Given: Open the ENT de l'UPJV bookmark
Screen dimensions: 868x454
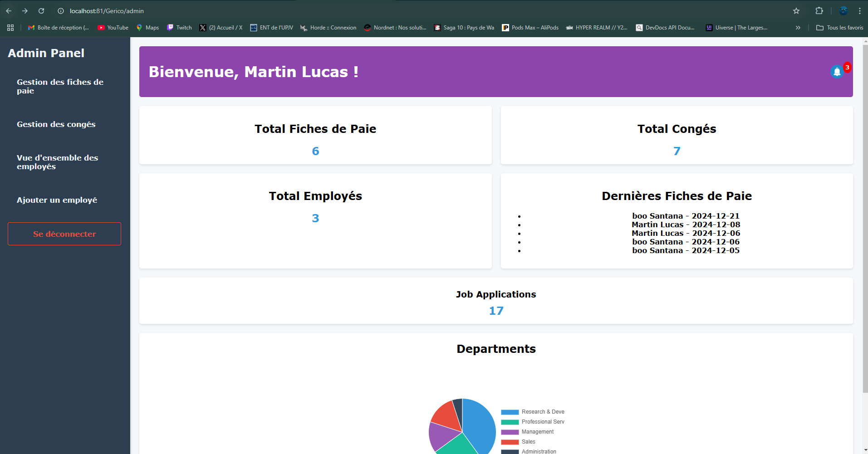Looking at the screenshot, I should [x=272, y=28].
